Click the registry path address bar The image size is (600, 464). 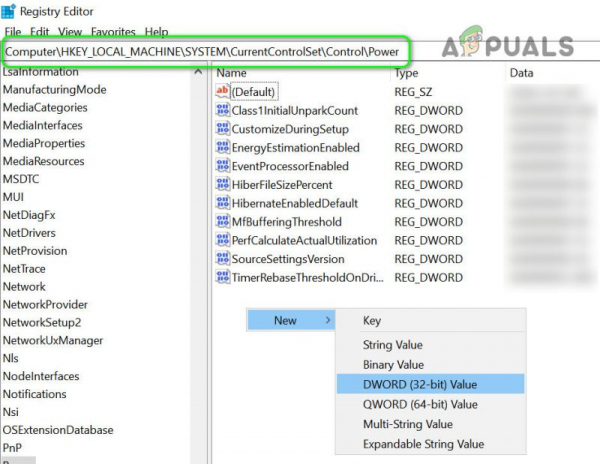(207, 52)
